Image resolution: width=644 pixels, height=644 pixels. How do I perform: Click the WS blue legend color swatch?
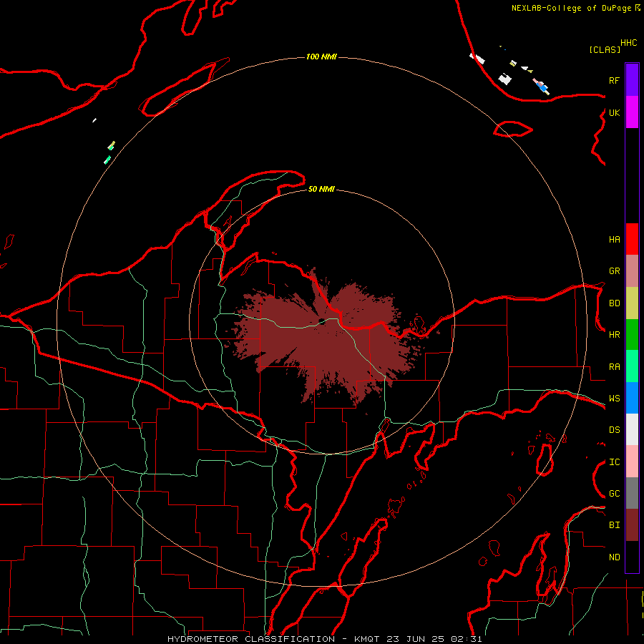coord(632,398)
